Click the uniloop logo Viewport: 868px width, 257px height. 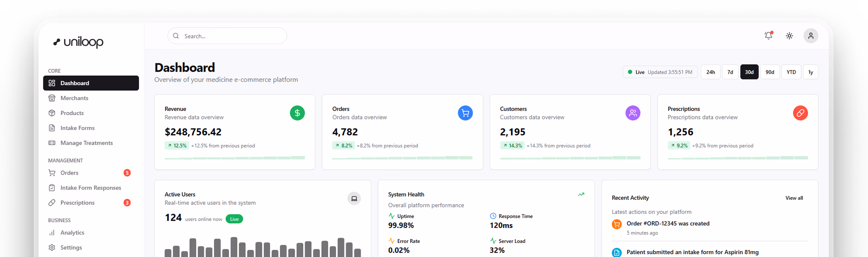click(x=78, y=42)
